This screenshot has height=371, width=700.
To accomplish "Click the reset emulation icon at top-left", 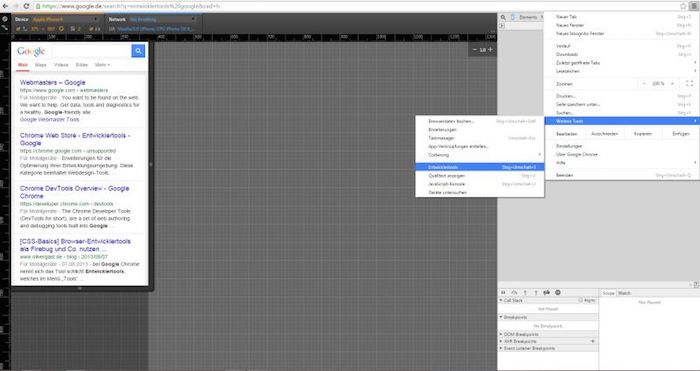I will coord(5,19).
